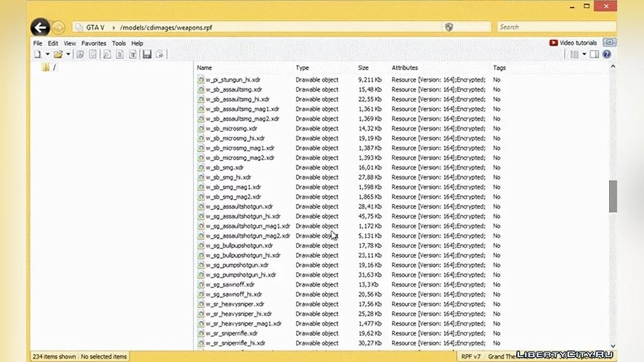Open the Tools menu

point(119,43)
